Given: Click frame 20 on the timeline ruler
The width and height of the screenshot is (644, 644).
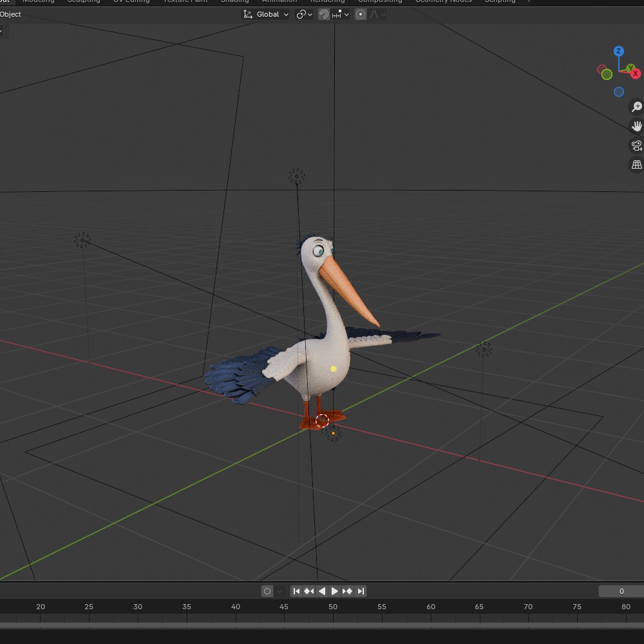Looking at the screenshot, I should click(x=40, y=607).
